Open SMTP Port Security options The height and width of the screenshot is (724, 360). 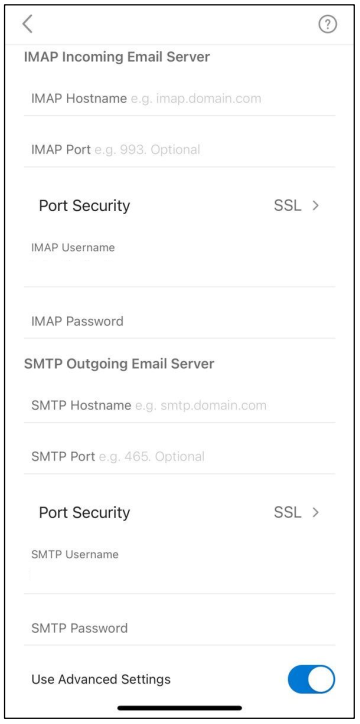click(x=180, y=512)
